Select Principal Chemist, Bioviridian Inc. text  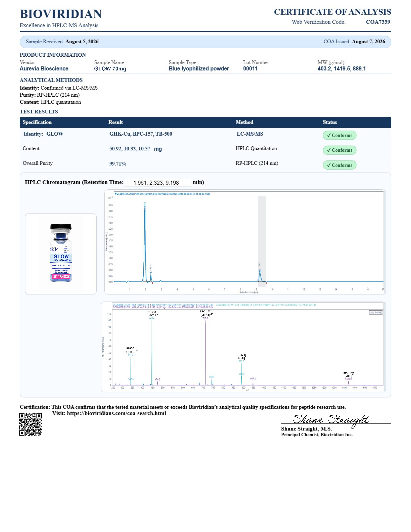317,435
